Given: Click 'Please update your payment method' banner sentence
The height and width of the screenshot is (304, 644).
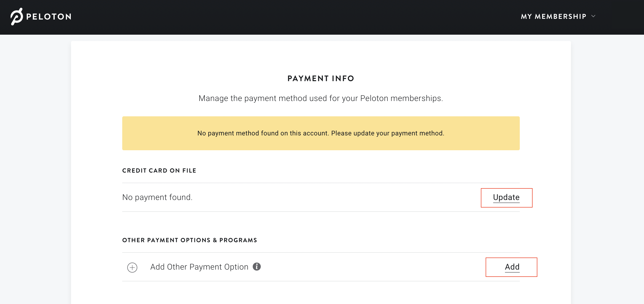Looking at the screenshot, I should coord(388,133).
